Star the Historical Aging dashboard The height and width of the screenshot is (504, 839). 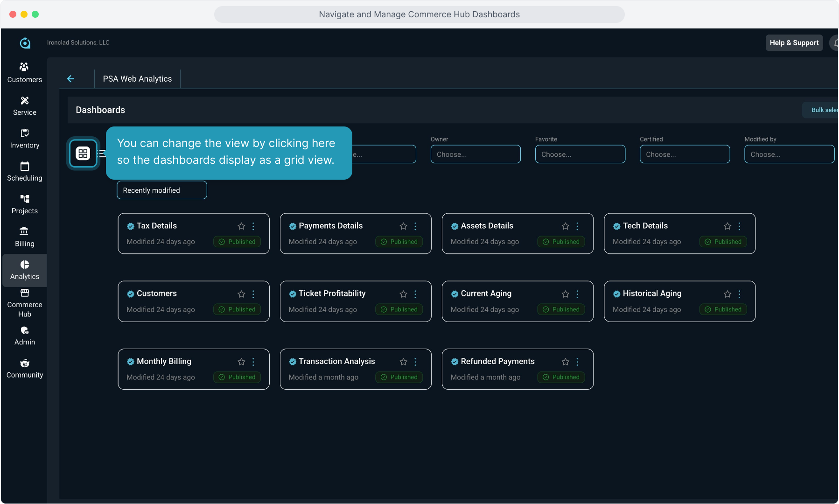click(x=727, y=294)
